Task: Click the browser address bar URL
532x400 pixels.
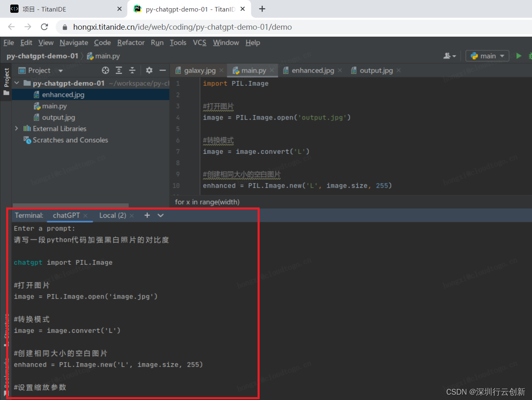Action: pyautogui.click(x=182, y=27)
